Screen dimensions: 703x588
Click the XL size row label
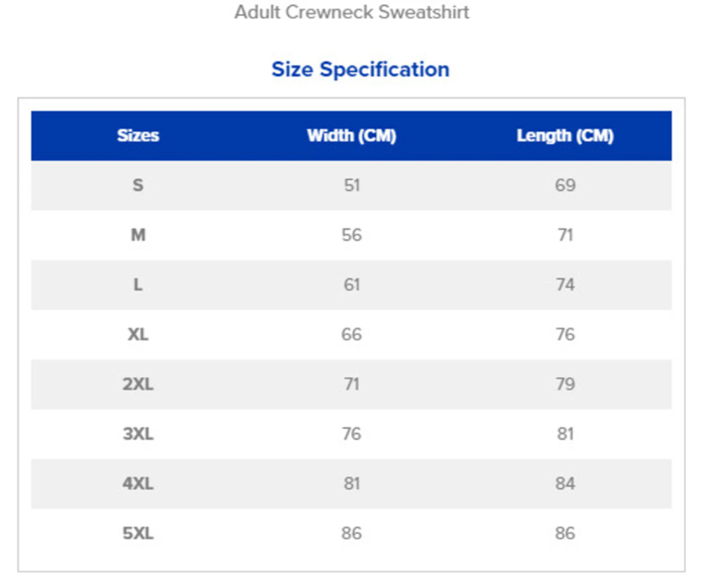tap(138, 334)
